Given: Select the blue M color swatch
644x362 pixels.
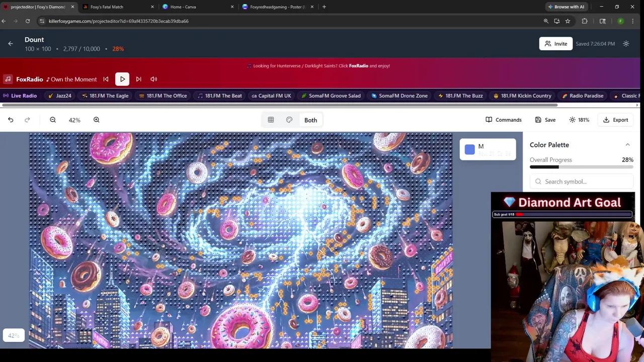Looking at the screenshot, I should tap(469, 149).
